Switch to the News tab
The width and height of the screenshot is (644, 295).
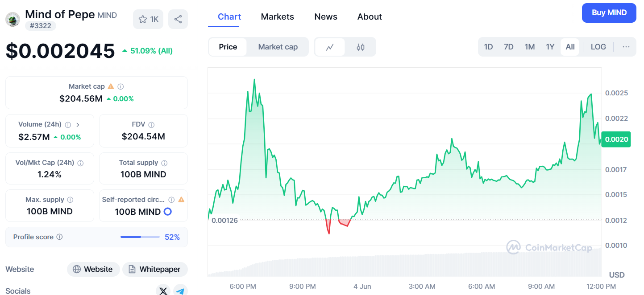[326, 16]
